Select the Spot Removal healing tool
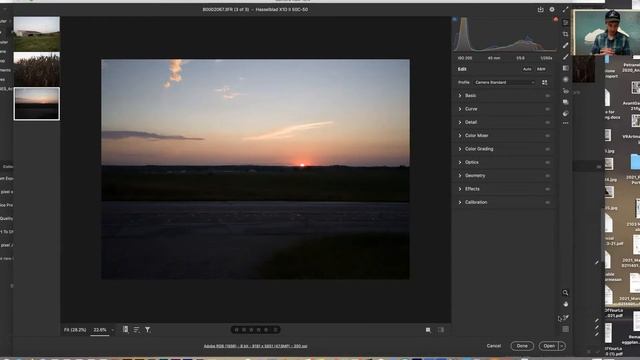640x360 pixels. 565,46
